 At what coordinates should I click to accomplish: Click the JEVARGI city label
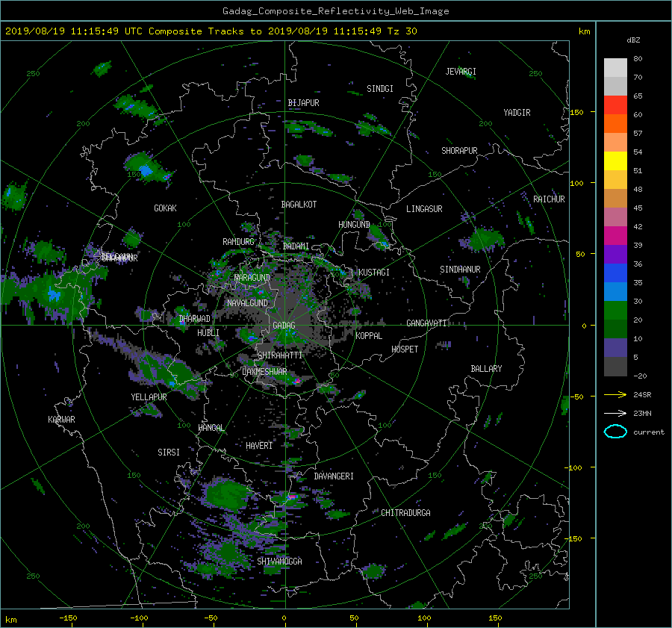click(461, 72)
